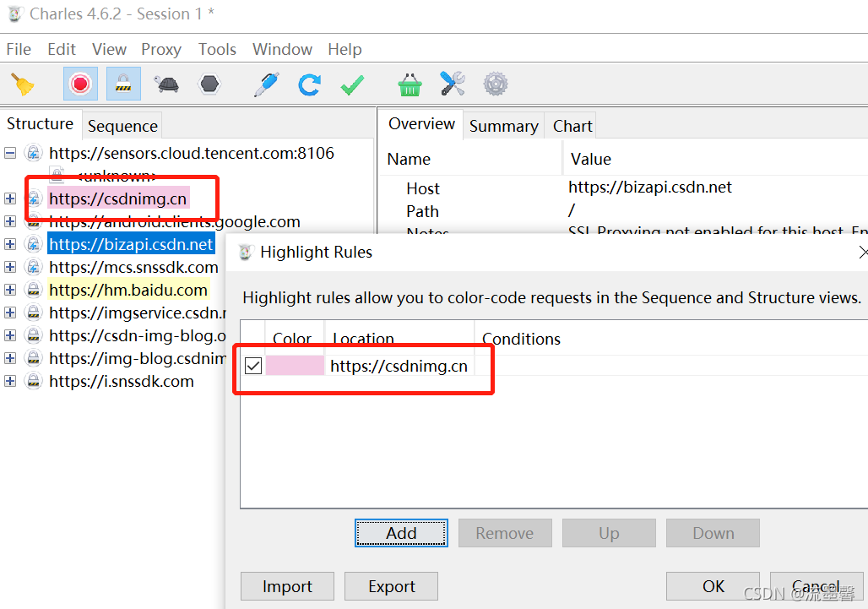868x609 pixels.
Task: Clear the session with the broom icon
Action: tap(23, 84)
